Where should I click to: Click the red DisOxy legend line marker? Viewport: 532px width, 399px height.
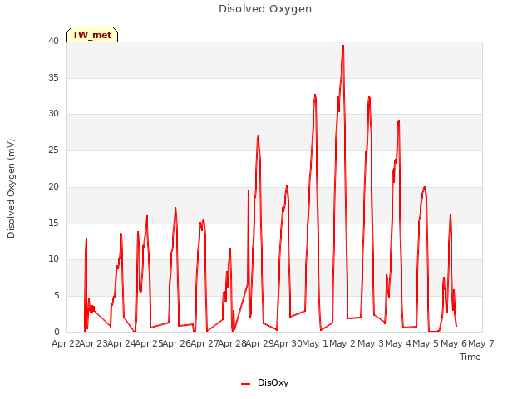coord(246,384)
